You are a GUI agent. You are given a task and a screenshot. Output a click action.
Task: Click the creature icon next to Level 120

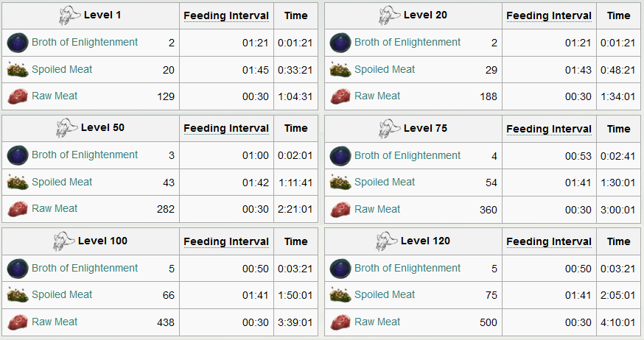click(x=387, y=241)
